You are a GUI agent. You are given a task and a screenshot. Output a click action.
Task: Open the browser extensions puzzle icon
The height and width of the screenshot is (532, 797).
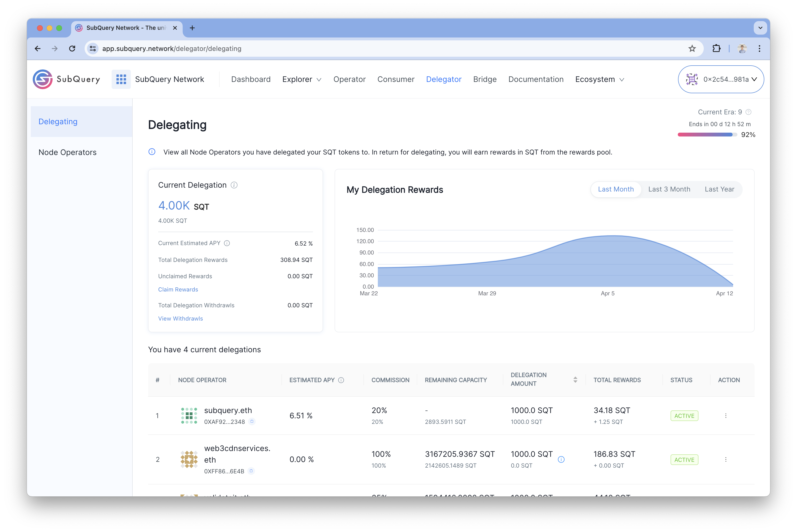click(x=716, y=49)
